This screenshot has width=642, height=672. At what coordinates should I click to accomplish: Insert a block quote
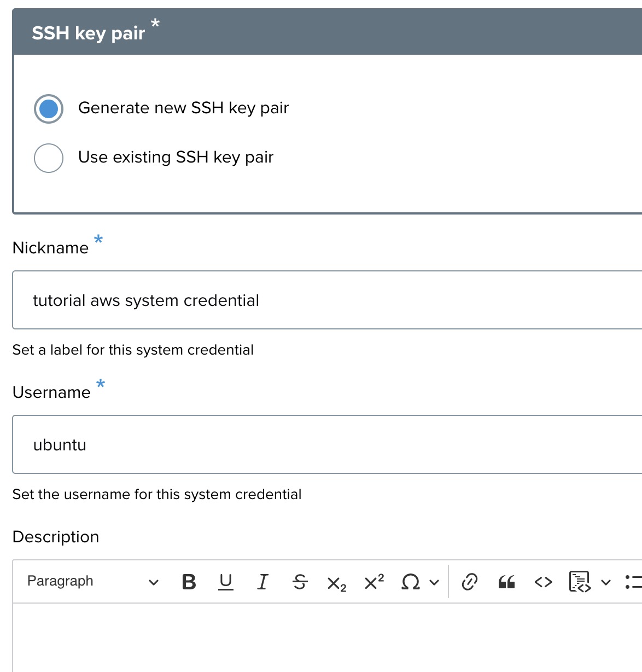coord(506,582)
